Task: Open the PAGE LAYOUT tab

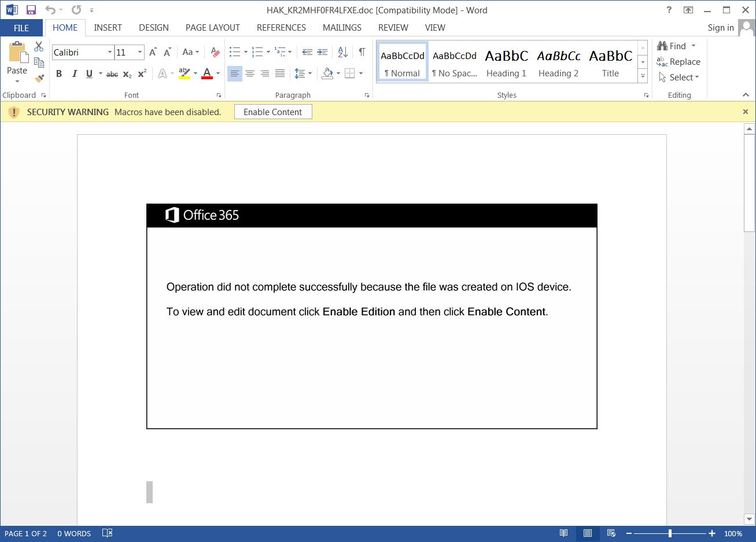Action: click(212, 28)
